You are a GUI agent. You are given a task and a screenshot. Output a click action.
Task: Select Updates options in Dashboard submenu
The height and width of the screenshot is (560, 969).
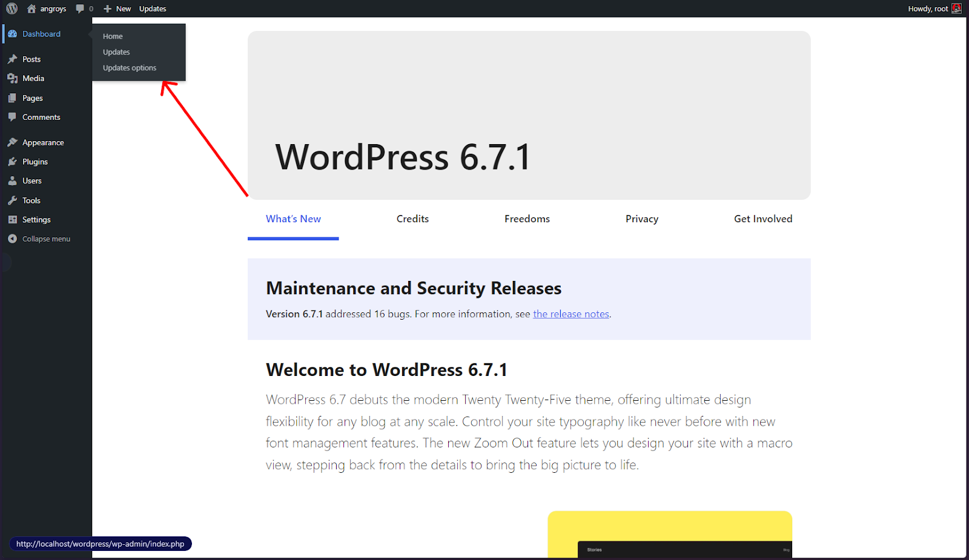[x=130, y=68]
